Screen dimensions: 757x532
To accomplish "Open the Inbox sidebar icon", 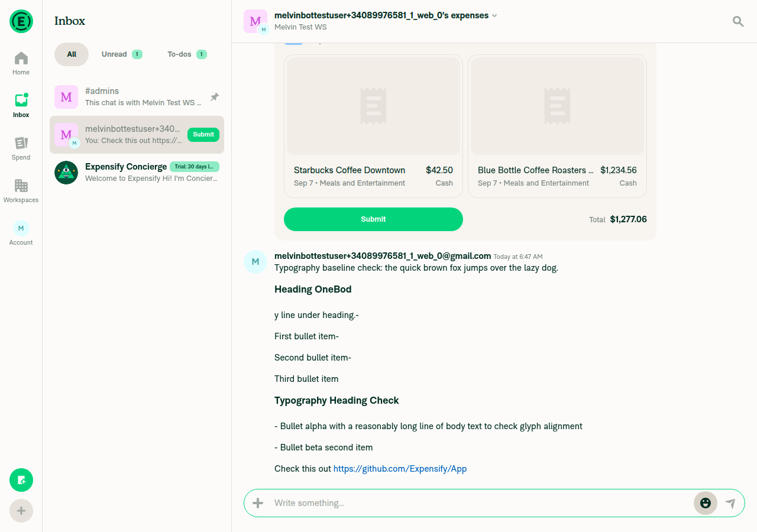I will 21,106.
